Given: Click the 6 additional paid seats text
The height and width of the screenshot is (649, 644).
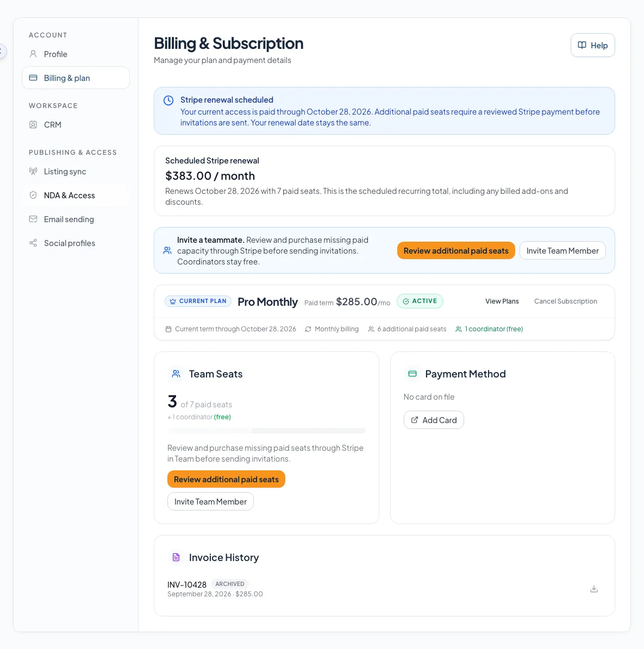Looking at the screenshot, I should point(411,329).
